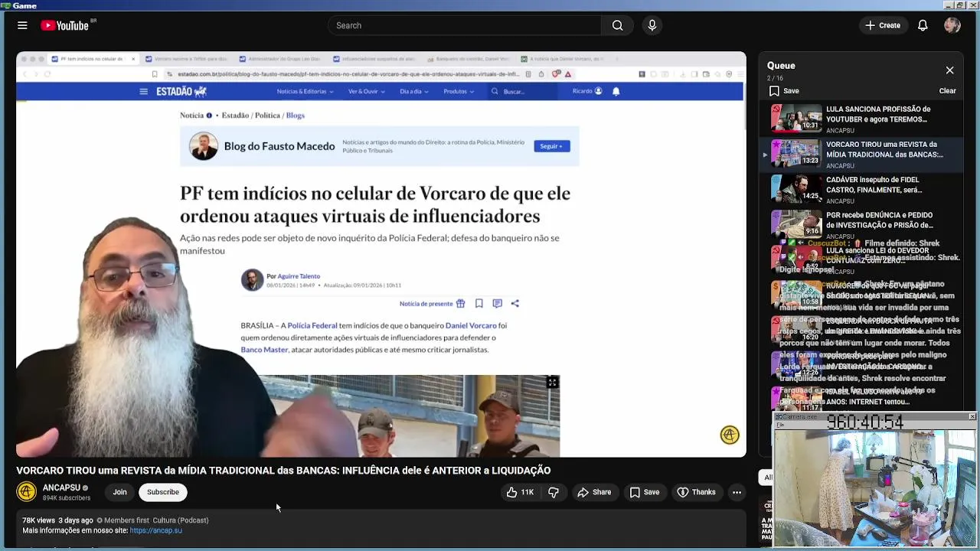
Task: Expand Notícias & Editorias dropdown
Action: 305,91
